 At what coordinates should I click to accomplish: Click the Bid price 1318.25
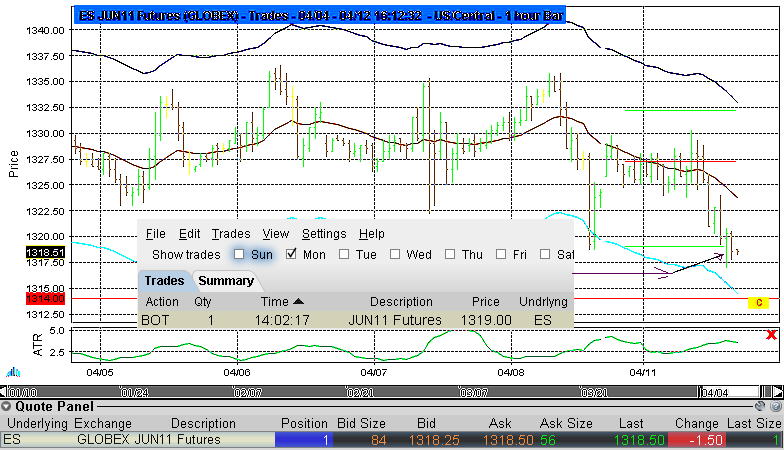pos(434,440)
